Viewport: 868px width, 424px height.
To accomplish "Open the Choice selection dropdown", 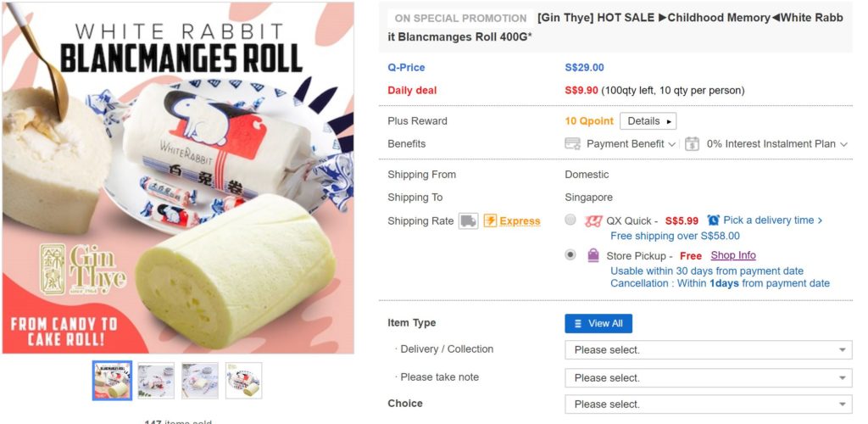I will [x=708, y=404].
